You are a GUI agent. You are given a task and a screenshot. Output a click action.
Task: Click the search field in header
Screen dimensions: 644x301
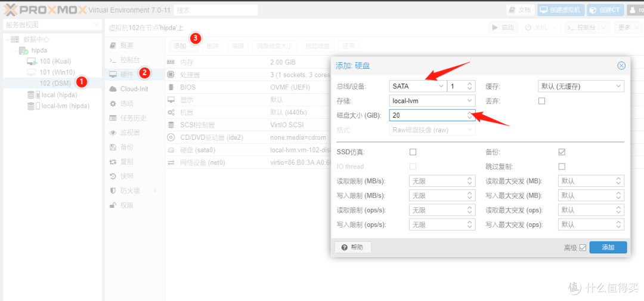[216, 10]
